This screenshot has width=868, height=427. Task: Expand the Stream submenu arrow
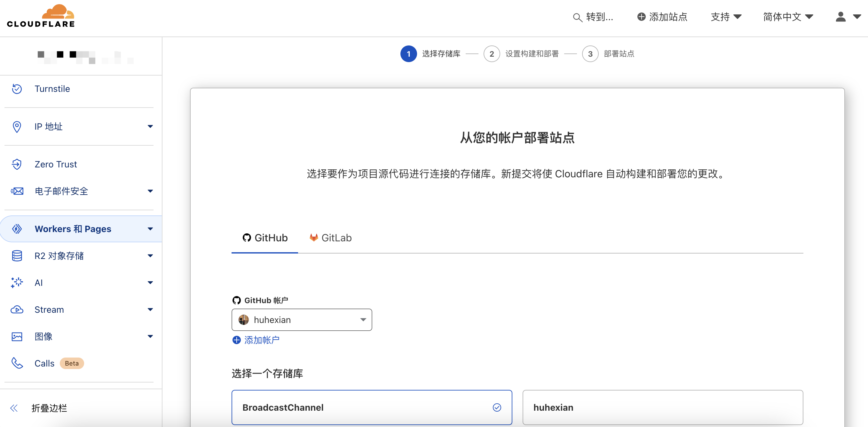click(150, 310)
